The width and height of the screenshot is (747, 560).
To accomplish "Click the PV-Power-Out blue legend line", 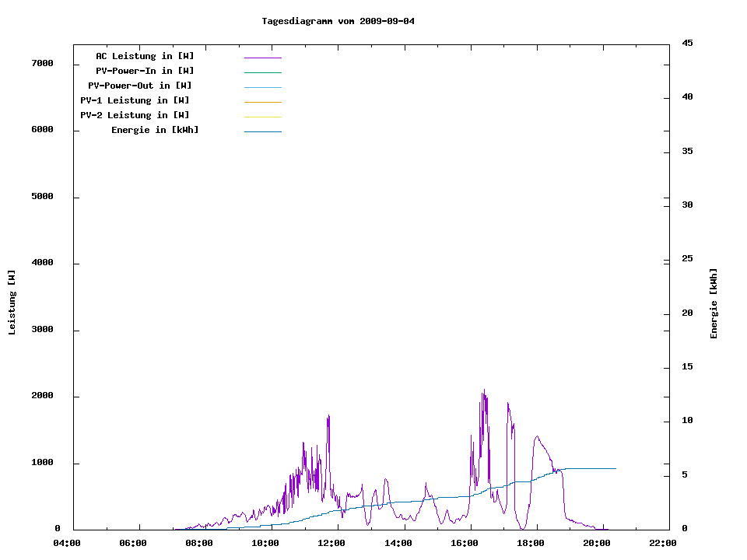I will 262,87.
